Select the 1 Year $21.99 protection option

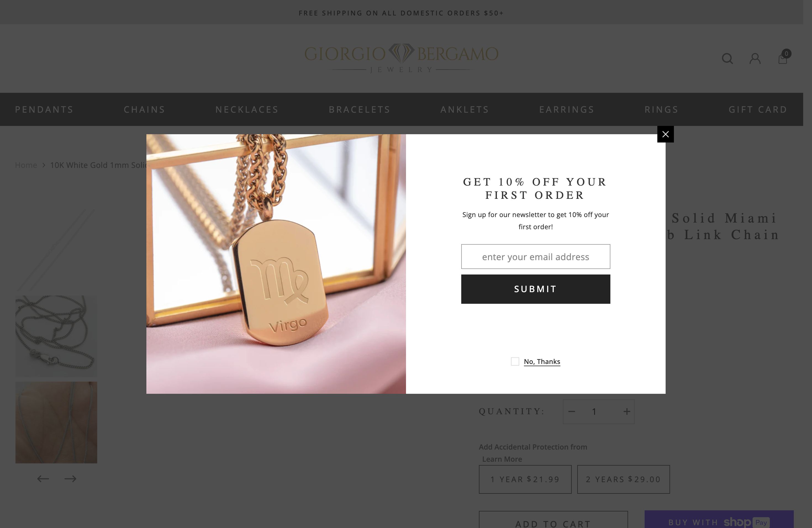tap(525, 479)
